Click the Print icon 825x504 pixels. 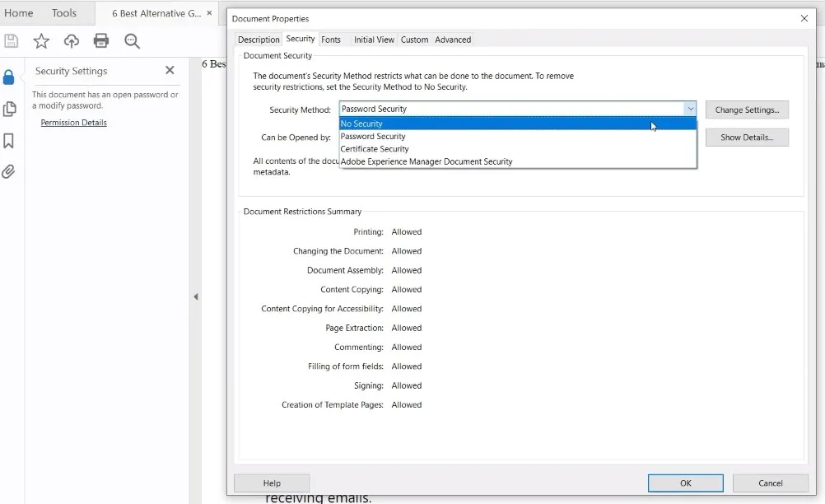(101, 40)
